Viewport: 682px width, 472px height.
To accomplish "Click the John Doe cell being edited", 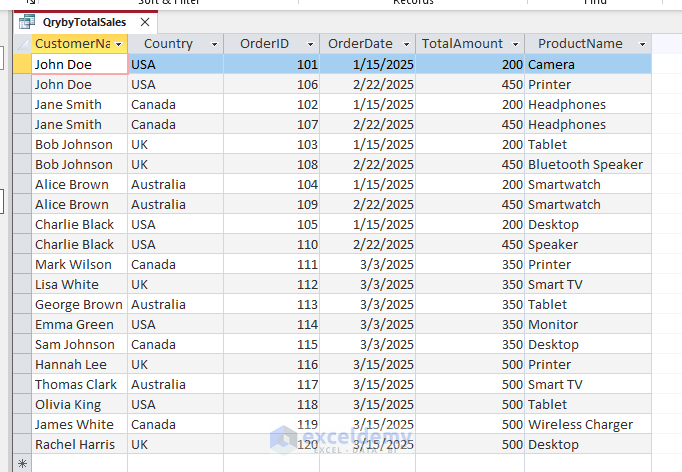I will coord(78,64).
